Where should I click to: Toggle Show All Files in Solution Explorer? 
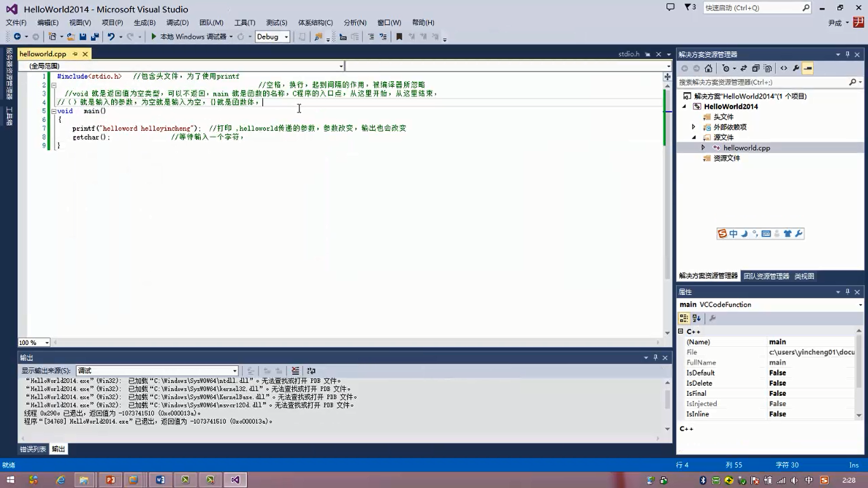point(768,69)
